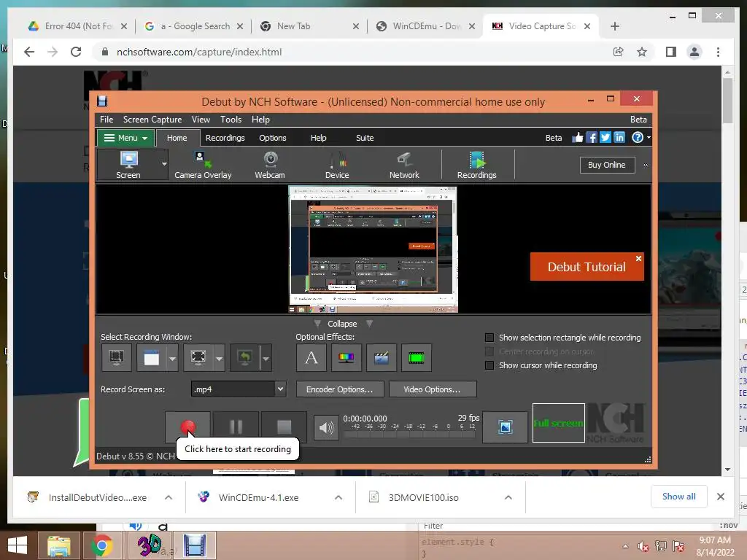Screen dimensions: 747x560
Task: Click the stop recording button
Action: (284, 427)
